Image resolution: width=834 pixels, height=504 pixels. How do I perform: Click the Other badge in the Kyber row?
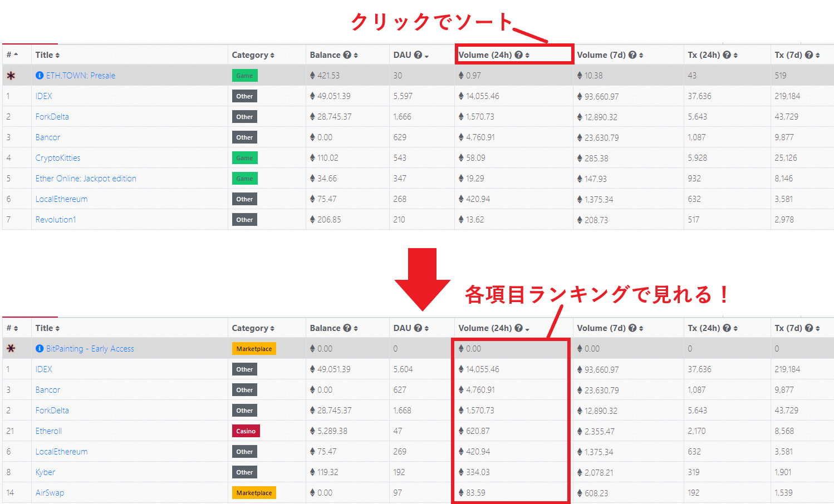pos(244,472)
